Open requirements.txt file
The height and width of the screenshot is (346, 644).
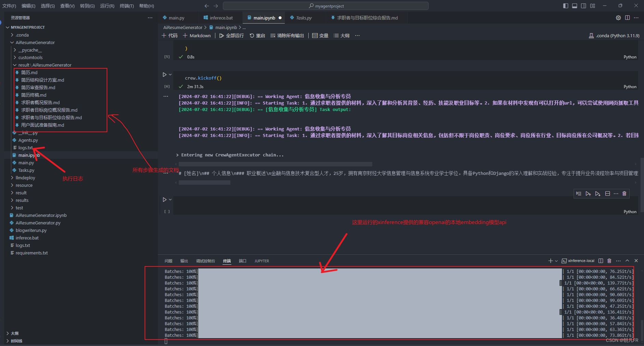click(31, 253)
